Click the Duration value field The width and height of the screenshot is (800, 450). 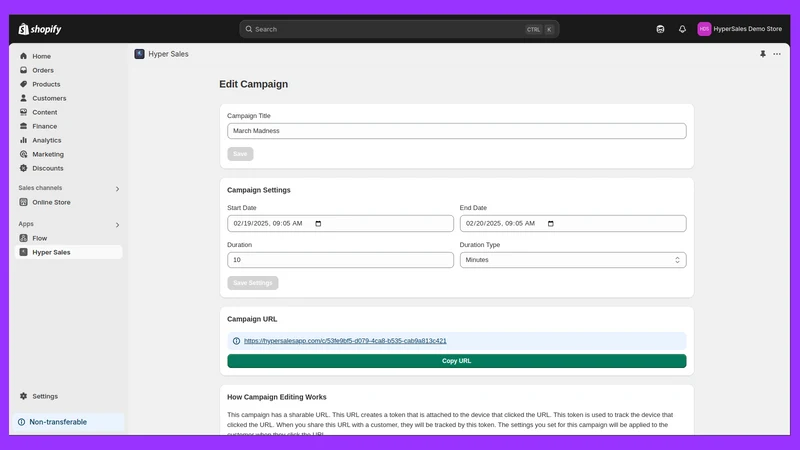[x=340, y=260]
